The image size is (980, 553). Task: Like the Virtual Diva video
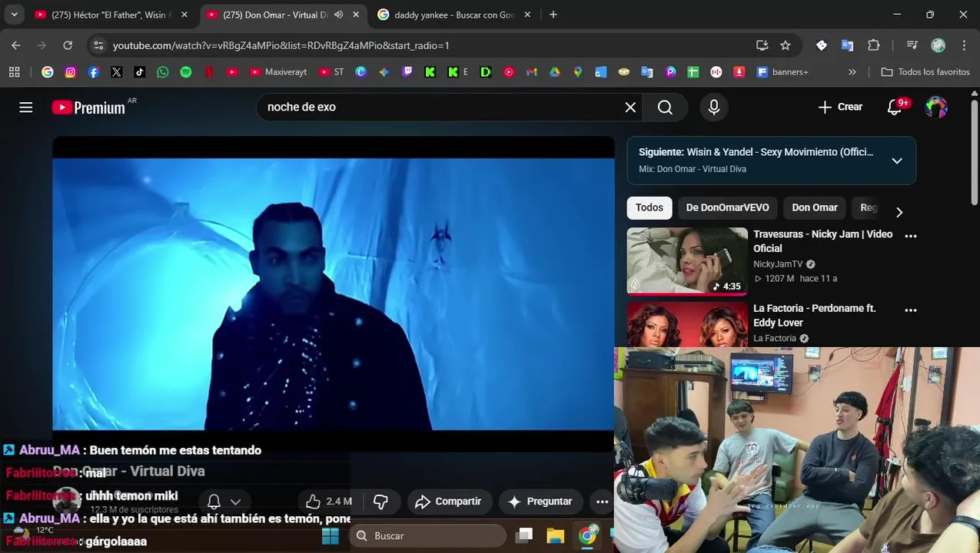[328, 502]
